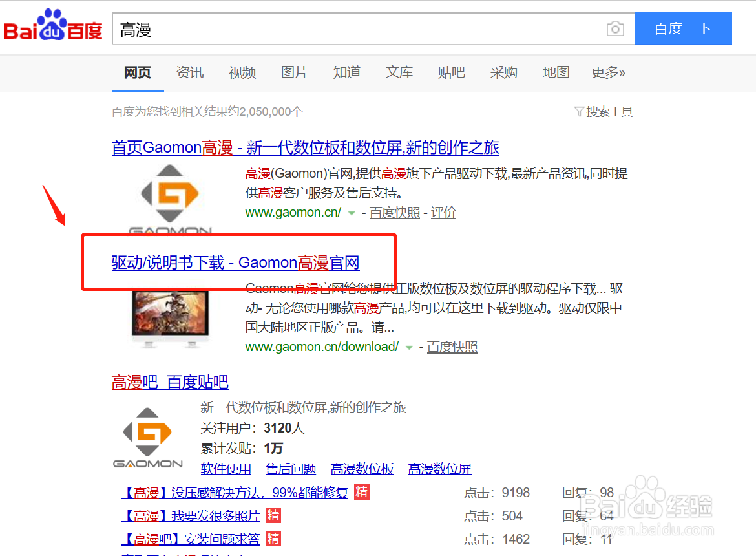Expand the 更多» menu

coord(609,73)
